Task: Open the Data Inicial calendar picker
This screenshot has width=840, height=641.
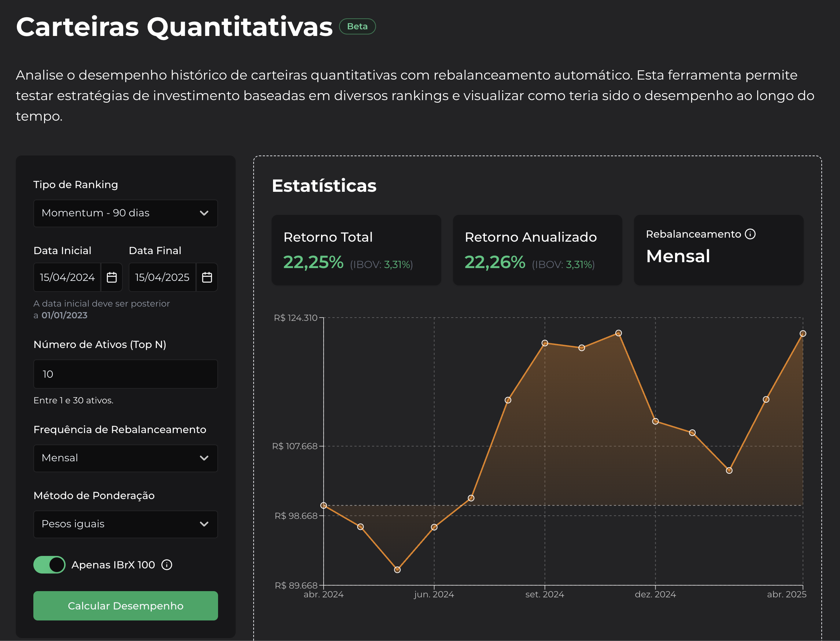Action: [x=111, y=277]
